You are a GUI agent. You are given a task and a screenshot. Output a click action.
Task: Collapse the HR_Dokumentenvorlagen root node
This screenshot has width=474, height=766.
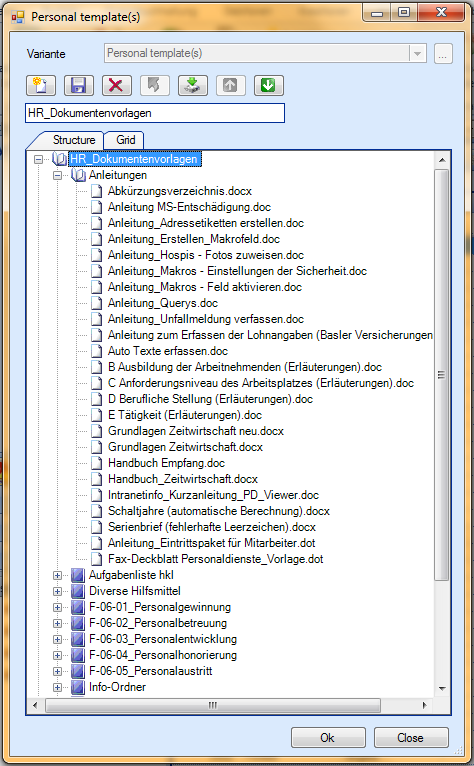click(x=38, y=159)
